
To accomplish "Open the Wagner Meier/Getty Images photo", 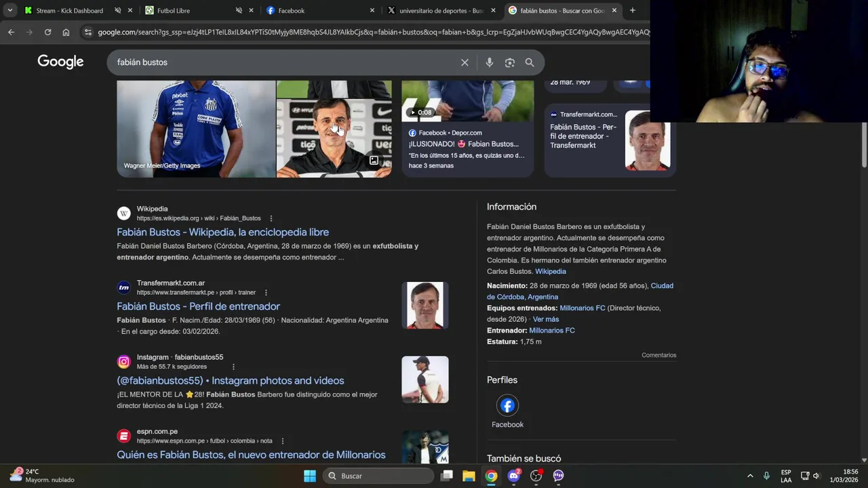I will click(x=196, y=129).
